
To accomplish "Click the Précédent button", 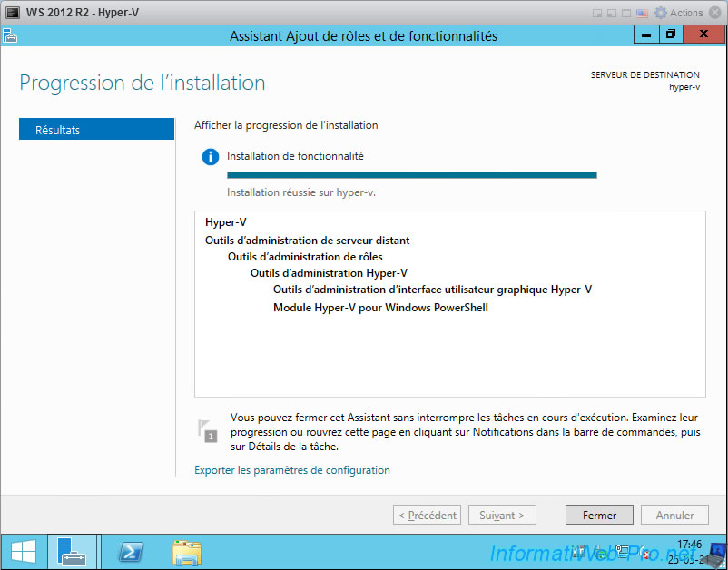I will pyautogui.click(x=428, y=515).
